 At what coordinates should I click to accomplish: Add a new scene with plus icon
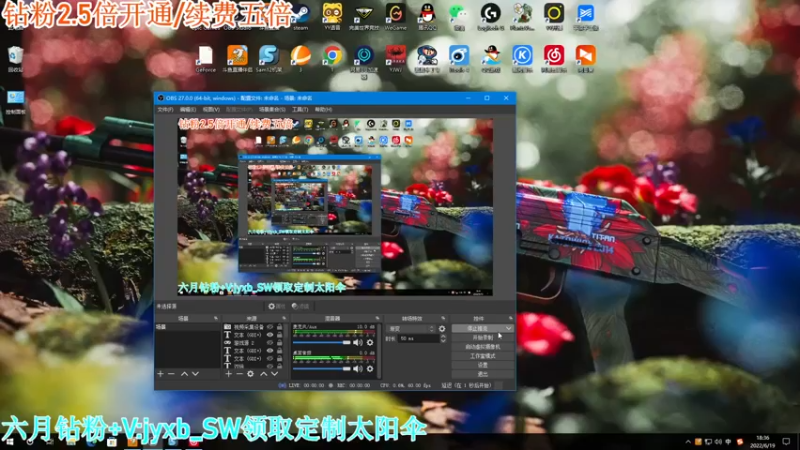pos(161,374)
